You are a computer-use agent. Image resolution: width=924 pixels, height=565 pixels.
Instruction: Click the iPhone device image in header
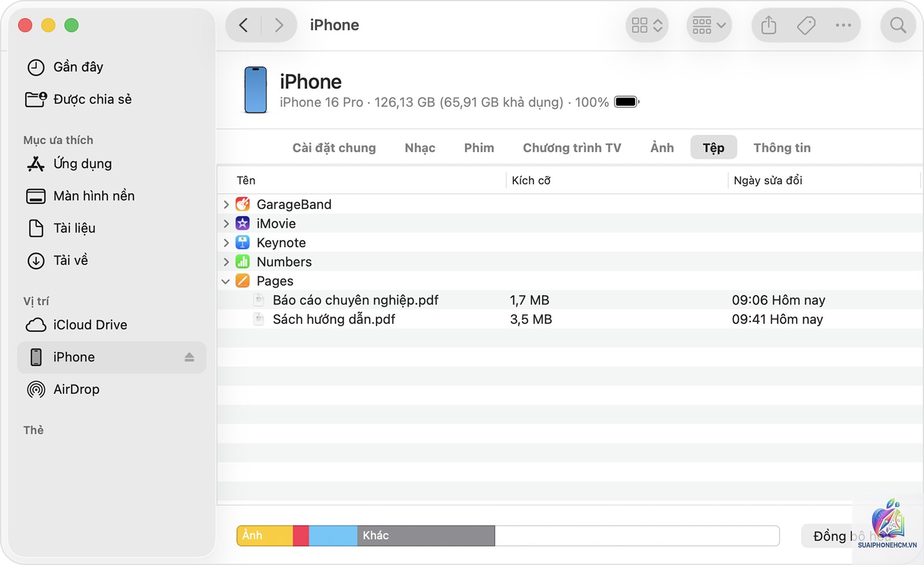[x=255, y=90]
